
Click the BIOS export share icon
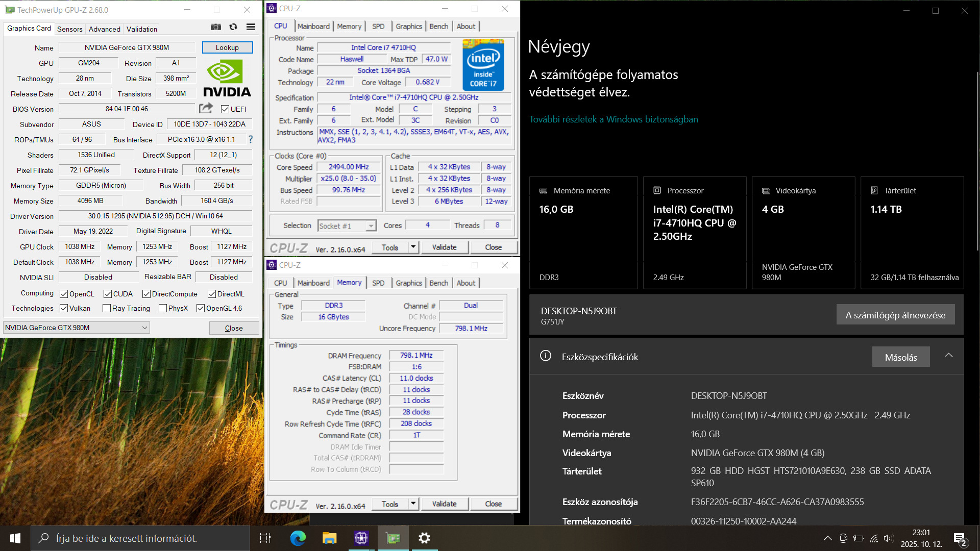tap(206, 108)
